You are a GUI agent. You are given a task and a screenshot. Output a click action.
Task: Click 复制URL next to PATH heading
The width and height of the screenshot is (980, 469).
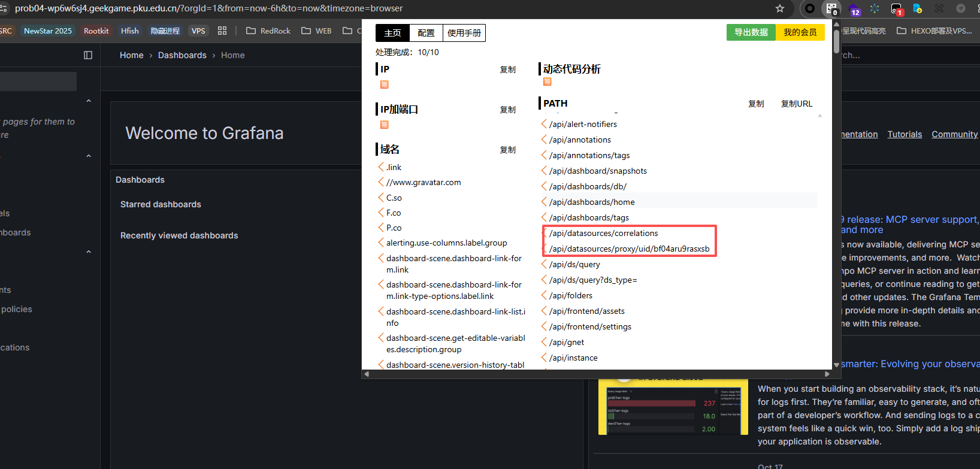pyautogui.click(x=796, y=104)
